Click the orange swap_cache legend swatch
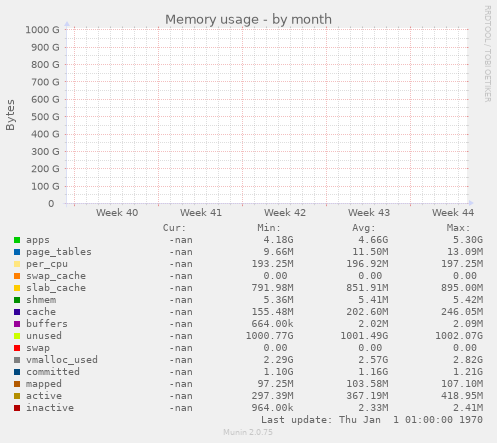The image size is (497, 443). (17, 276)
